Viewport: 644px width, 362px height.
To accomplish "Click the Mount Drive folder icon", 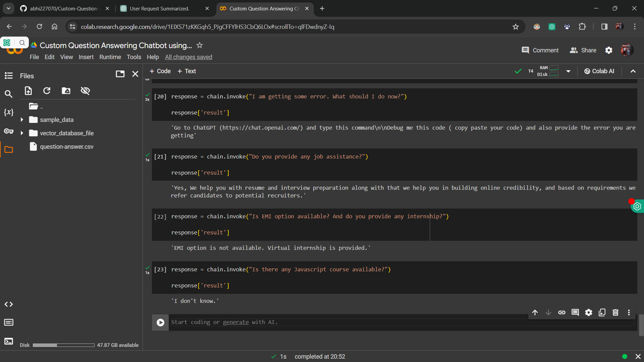I will point(66,91).
